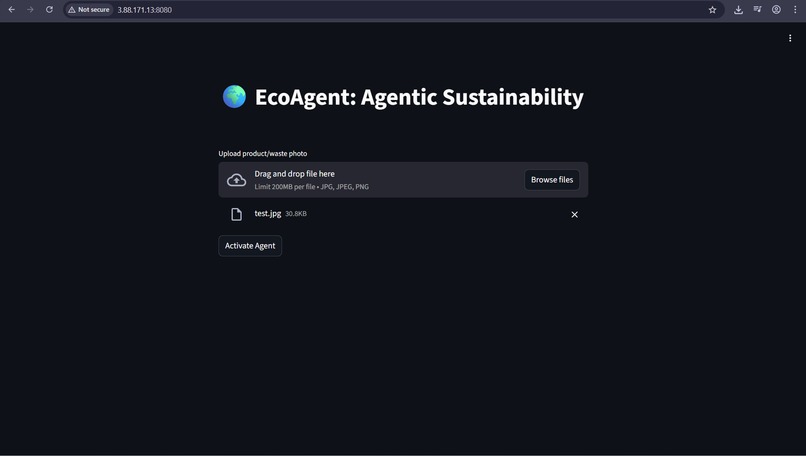Open the browser profile icon
The height and width of the screenshot is (456, 806).
pos(776,10)
